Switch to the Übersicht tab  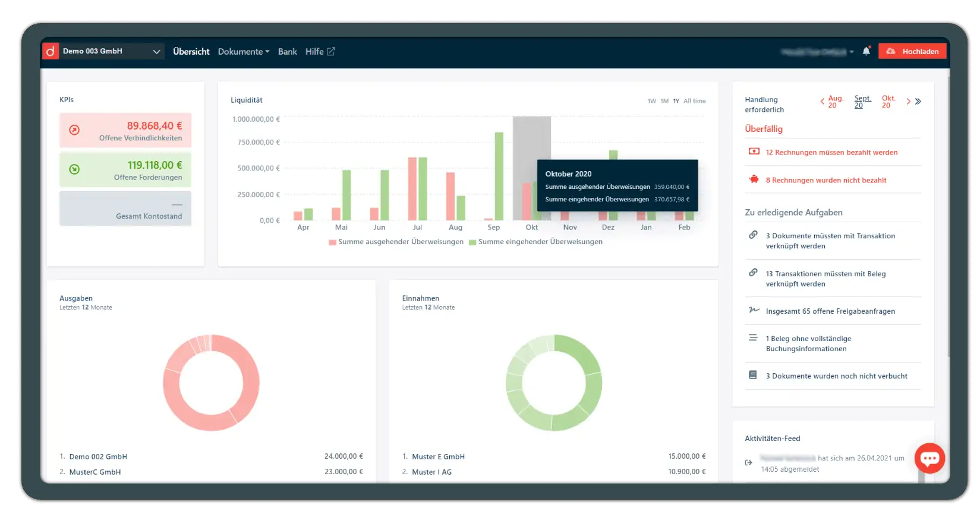pos(191,52)
